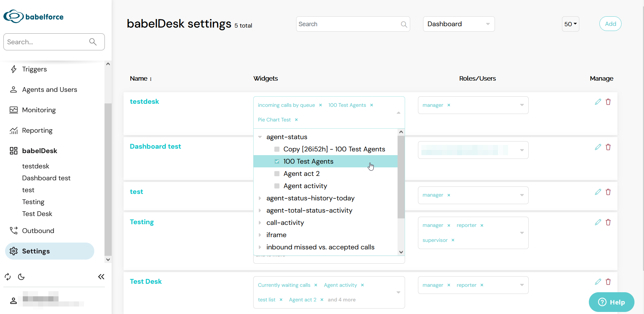
Task: Delete testdesk with the trash icon
Action: (x=608, y=102)
